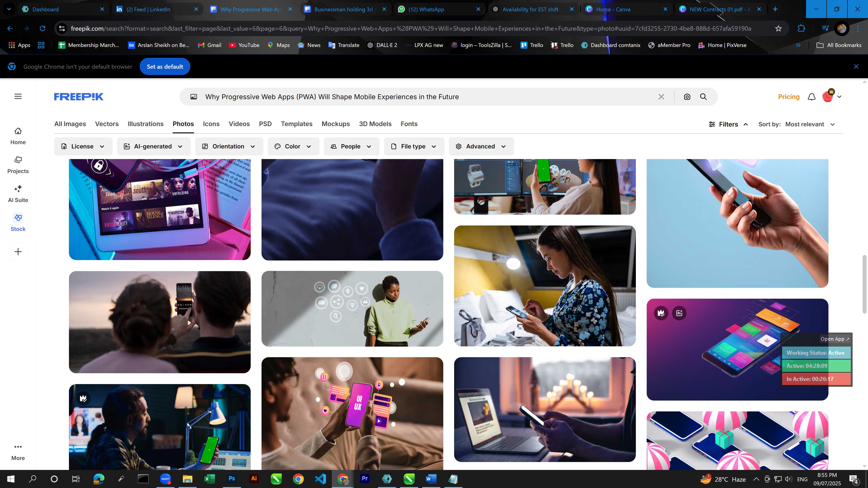This screenshot has width=868, height=488.
Task: Go to Home in Freepik sidebar
Action: (x=18, y=136)
